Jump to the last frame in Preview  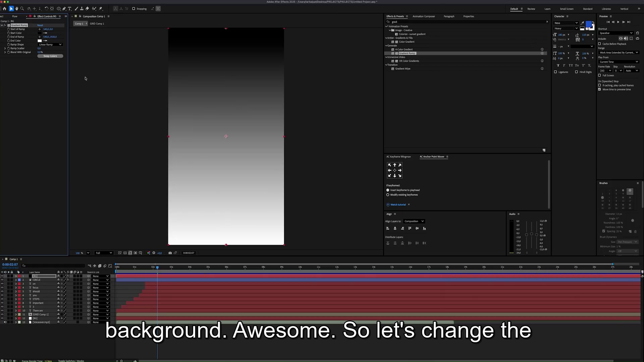click(629, 22)
